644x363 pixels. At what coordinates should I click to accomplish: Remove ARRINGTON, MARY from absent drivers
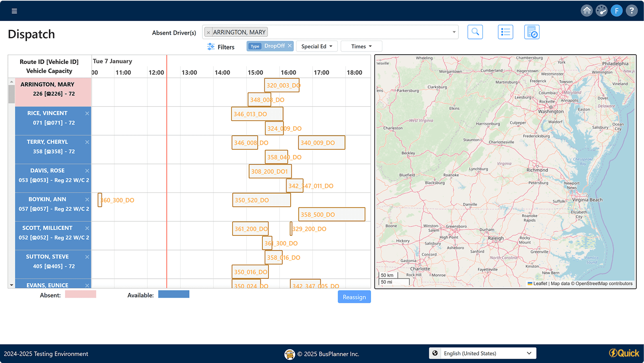click(x=208, y=33)
